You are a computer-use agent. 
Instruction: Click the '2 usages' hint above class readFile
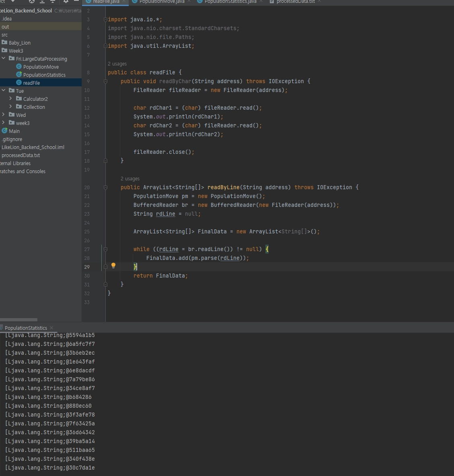tap(117, 64)
